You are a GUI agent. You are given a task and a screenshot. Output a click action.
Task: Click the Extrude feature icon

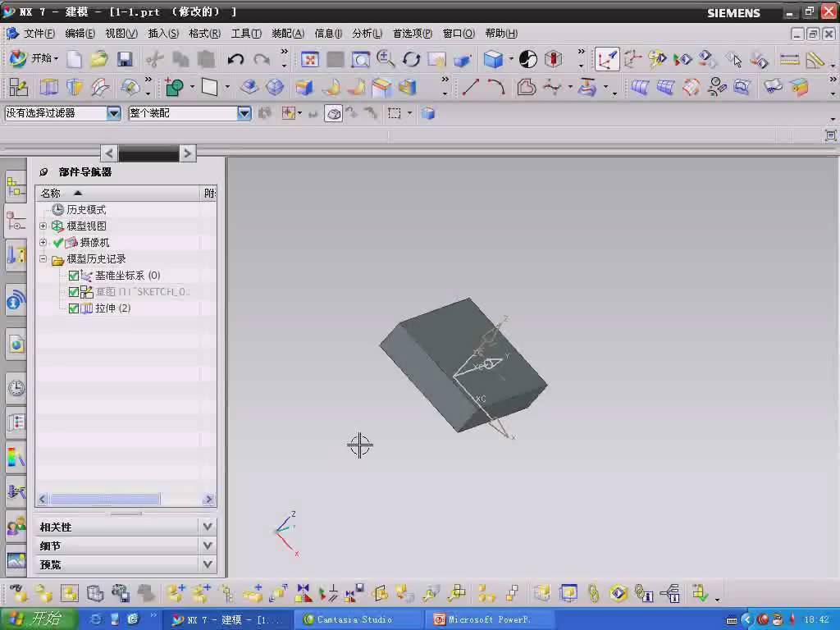coord(48,87)
